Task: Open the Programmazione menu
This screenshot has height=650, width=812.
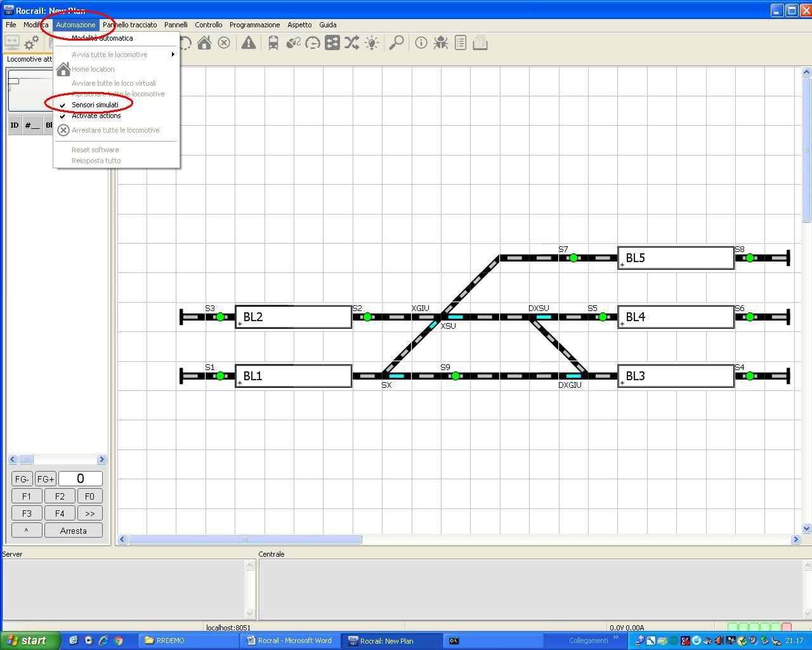Action: click(254, 25)
